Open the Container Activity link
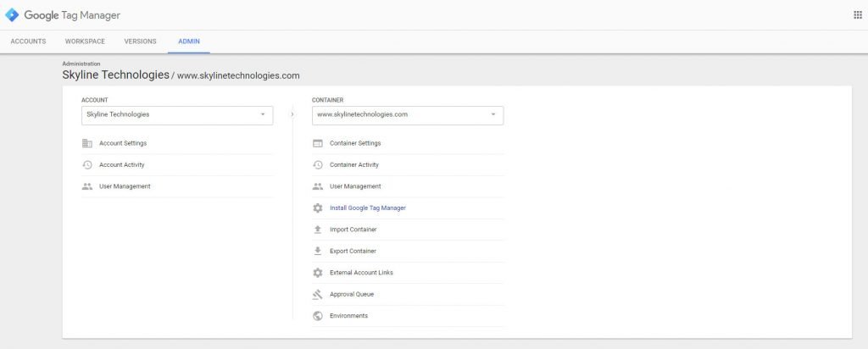868x349 pixels. point(353,165)
